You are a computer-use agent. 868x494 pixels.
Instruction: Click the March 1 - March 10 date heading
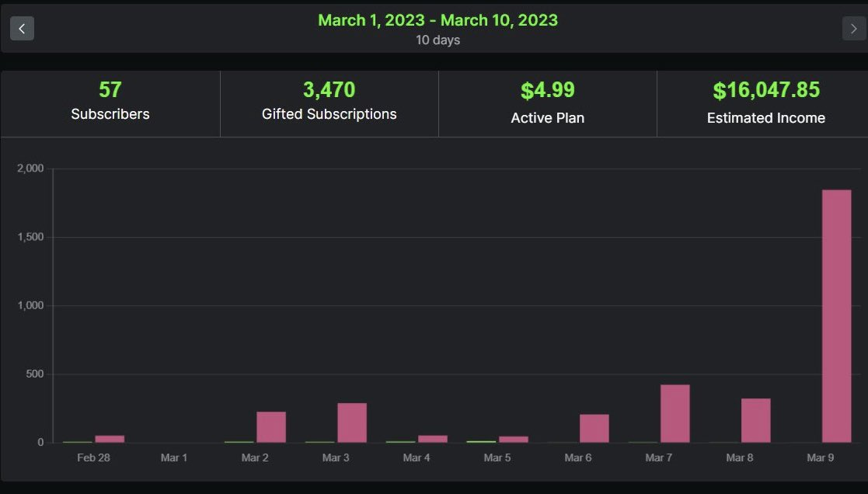[437, 20]
